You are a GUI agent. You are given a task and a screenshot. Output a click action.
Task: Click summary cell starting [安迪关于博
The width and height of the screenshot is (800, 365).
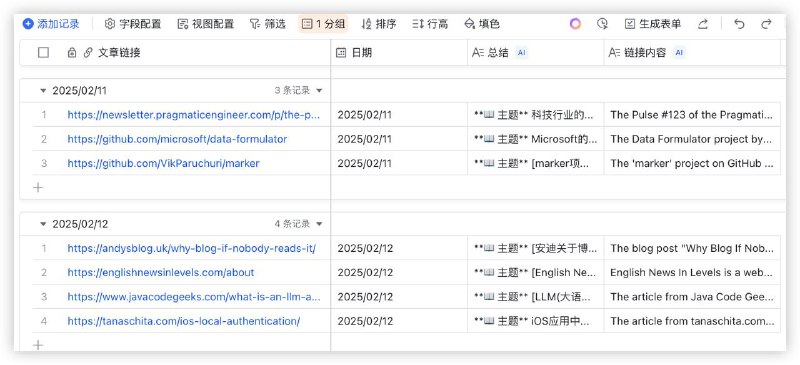[536, 249]
